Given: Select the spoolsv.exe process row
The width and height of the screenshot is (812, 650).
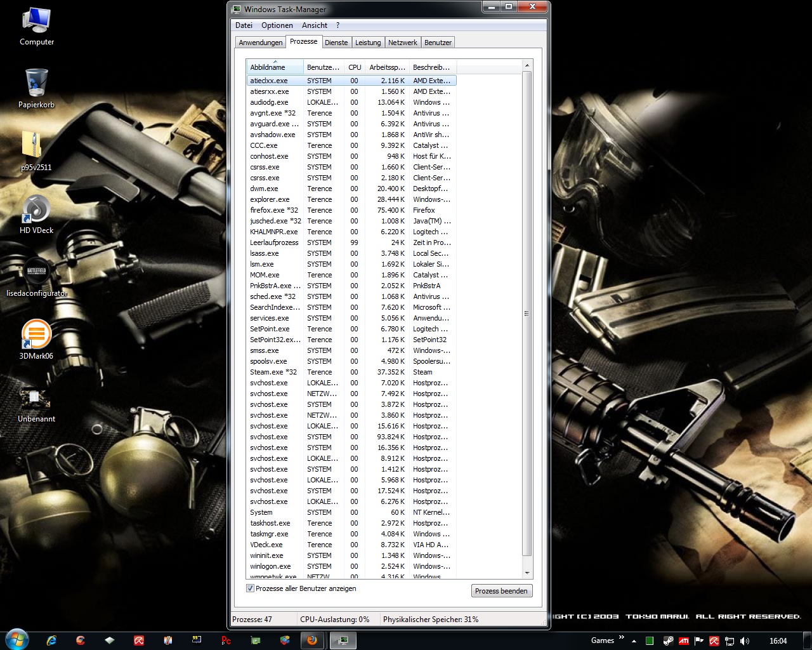Looking at the screenshot, I should (351, 361).
